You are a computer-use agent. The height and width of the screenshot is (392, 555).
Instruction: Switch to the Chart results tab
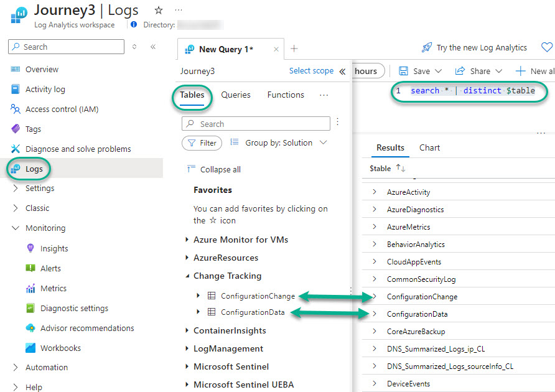[429, 147]
